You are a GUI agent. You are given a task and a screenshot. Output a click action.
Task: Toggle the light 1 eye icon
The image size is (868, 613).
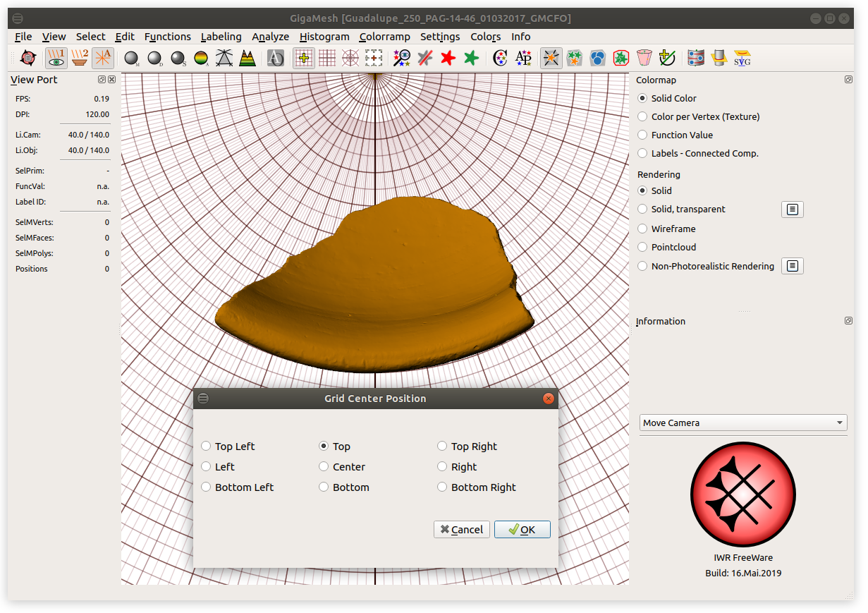[x=56, y=58]
